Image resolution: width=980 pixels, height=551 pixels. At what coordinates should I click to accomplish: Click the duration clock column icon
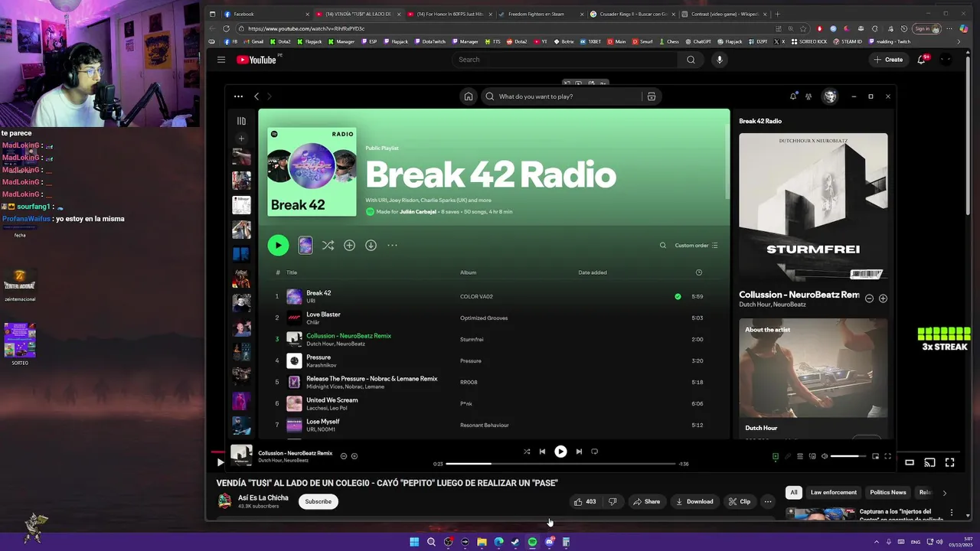tap(698, 272)
